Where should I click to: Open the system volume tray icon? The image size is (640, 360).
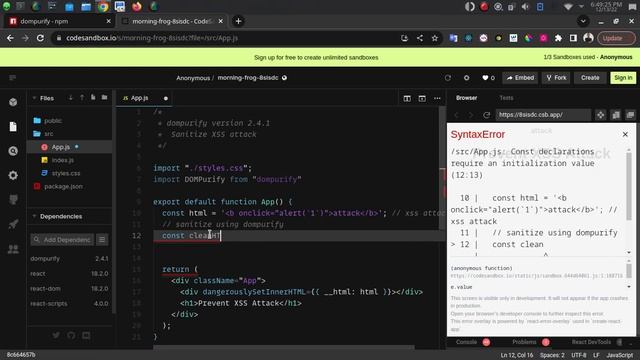(x=525, y=7)
